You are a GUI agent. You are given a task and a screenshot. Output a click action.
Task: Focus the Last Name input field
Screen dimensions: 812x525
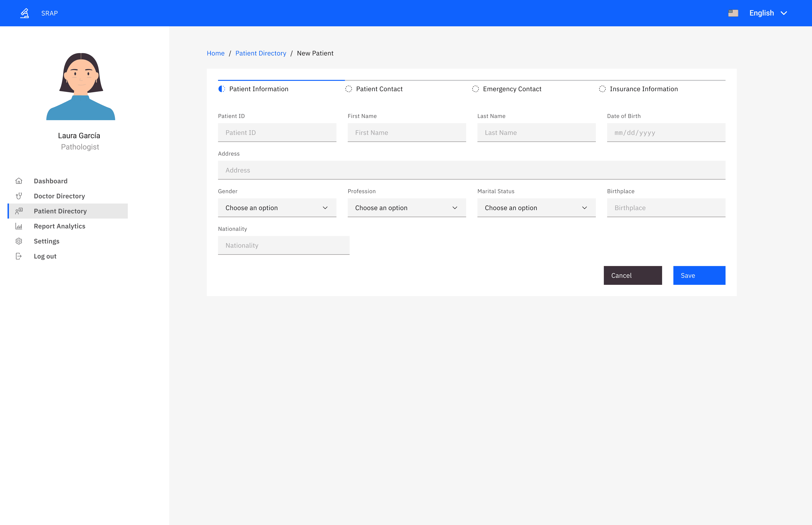[x=536, y=133]
